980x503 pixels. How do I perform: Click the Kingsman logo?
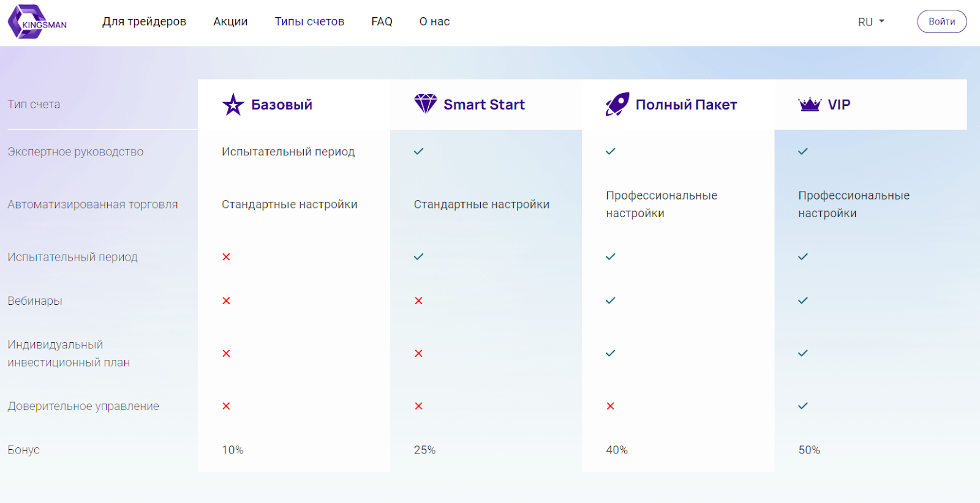click(37, 22)
